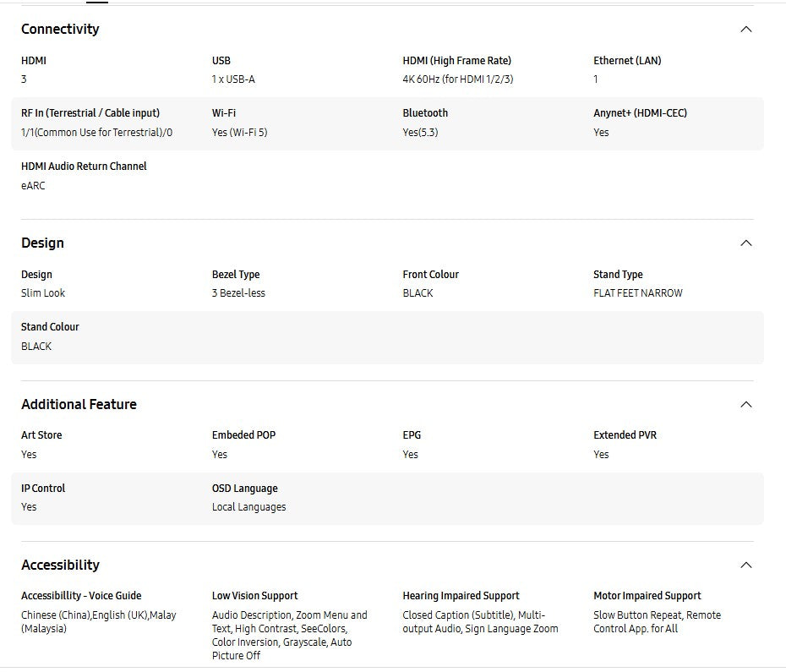
Task: Click the Design section heading
Action: (x=42, y=243)
